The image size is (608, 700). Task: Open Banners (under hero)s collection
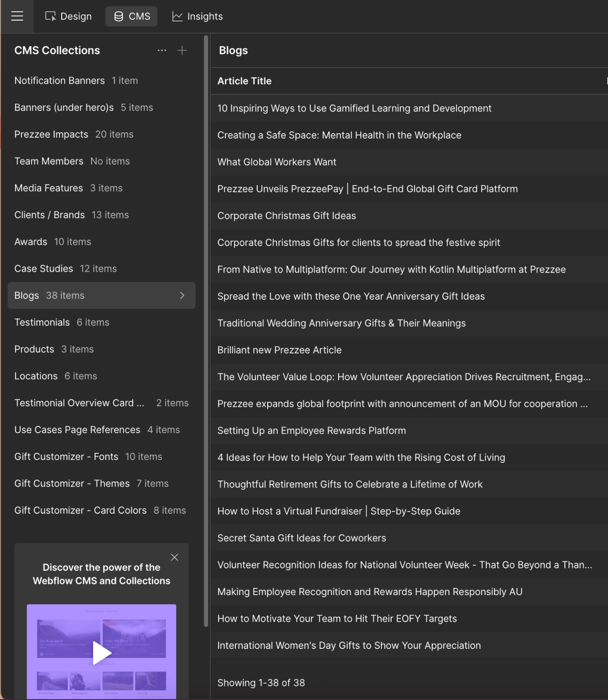coord(101,108)
